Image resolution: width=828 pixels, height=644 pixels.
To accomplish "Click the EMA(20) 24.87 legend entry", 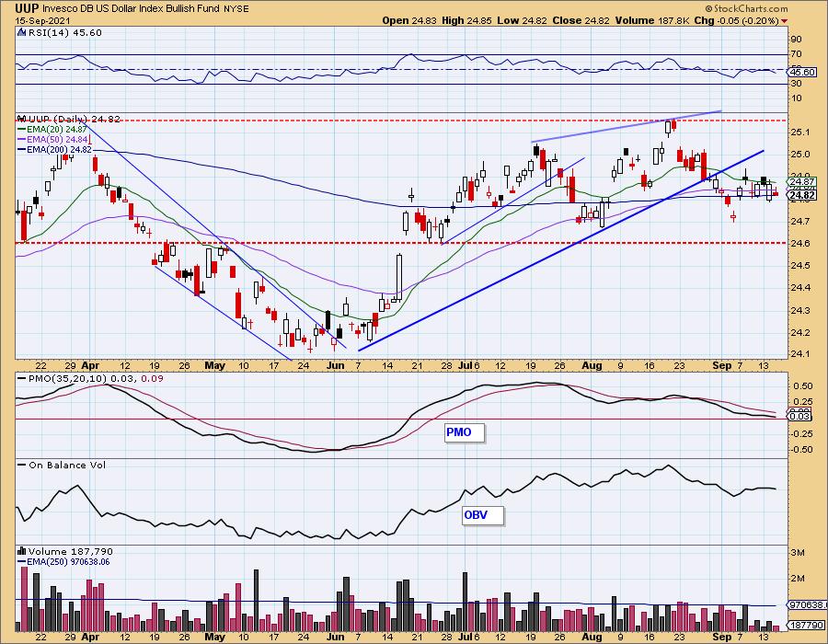I will pyautogui.click(x=52, y=129).
